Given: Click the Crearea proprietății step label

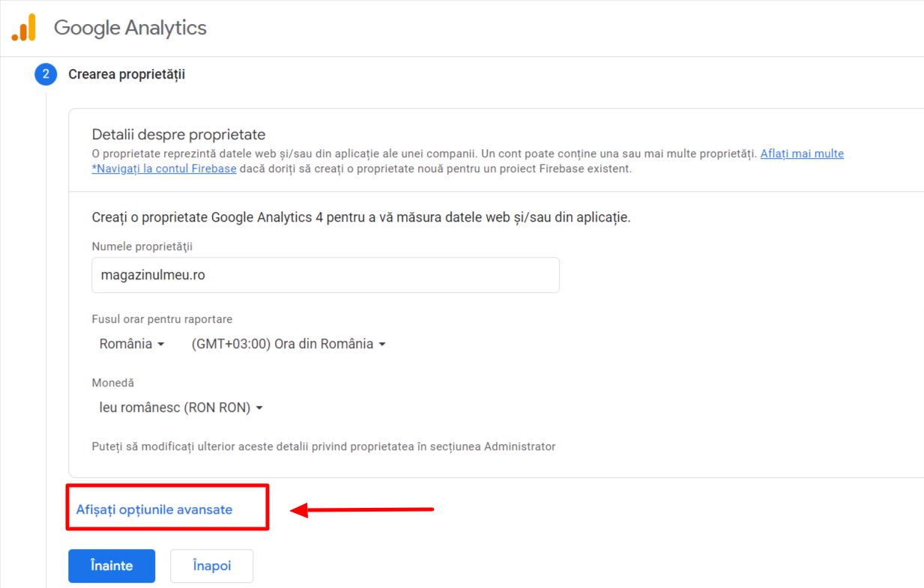Looking at the screenshot, I should 126,75.
